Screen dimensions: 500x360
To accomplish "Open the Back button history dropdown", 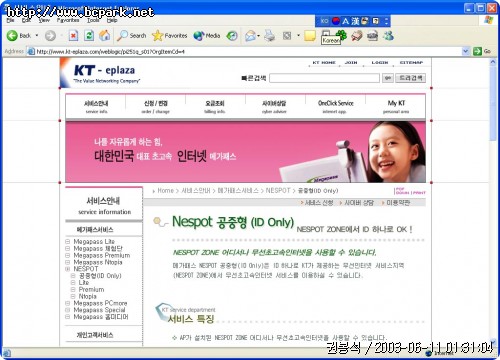I will [37, 35].
